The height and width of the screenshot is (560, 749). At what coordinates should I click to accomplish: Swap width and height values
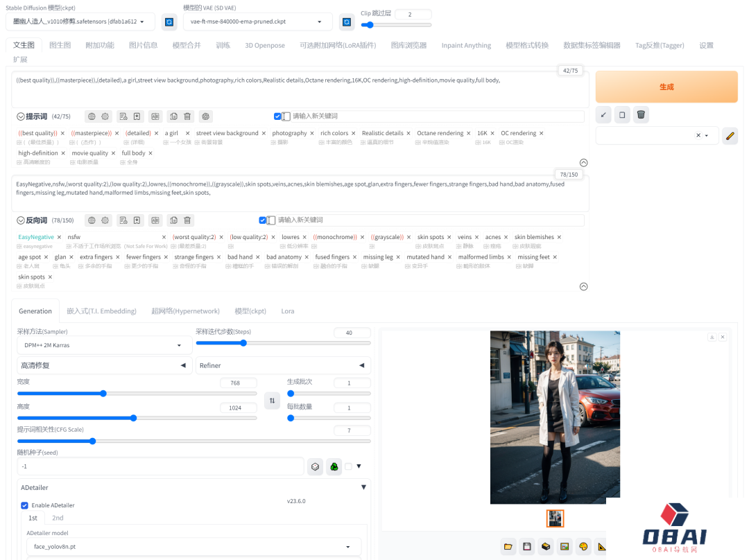[272, 401]
